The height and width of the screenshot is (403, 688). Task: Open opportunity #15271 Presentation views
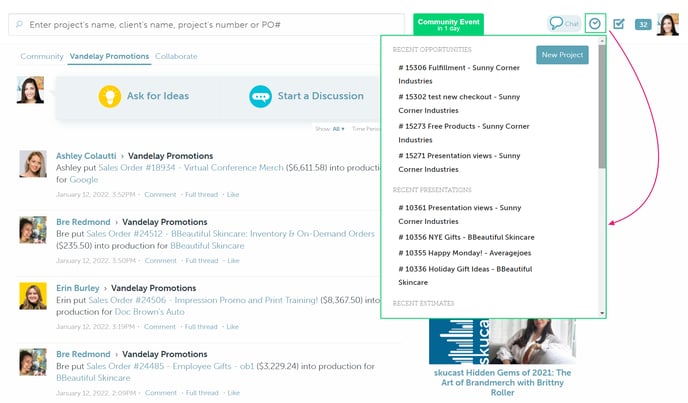[x=459, y=162]
